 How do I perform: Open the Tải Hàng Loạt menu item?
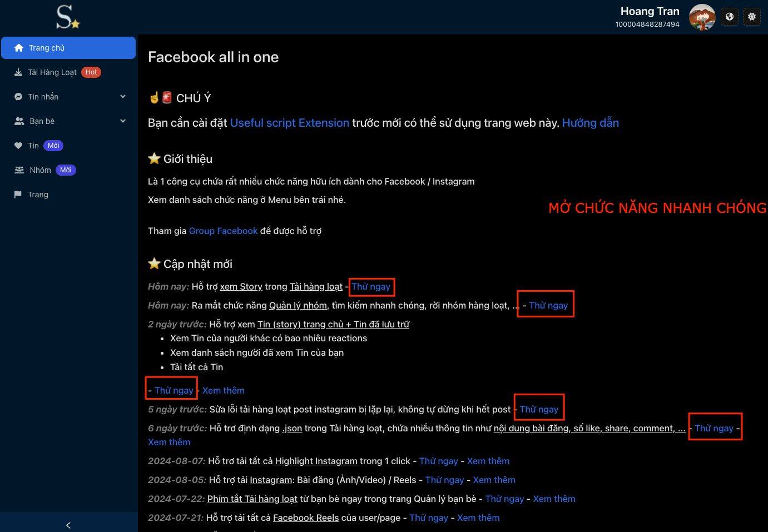click(x=68, y=72)
